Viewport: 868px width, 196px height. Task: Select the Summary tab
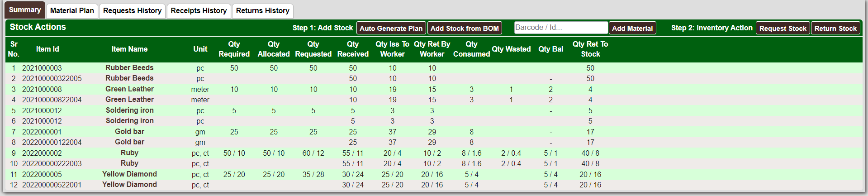[x=25, y=10]
